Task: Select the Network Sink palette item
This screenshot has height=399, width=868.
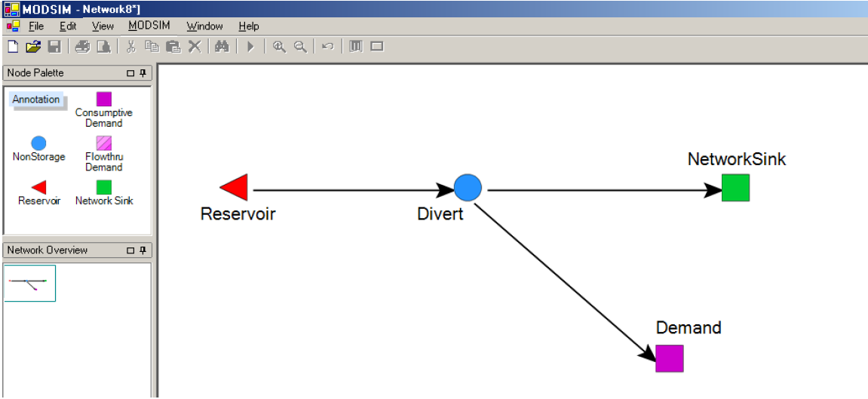Action: [104, 187]
